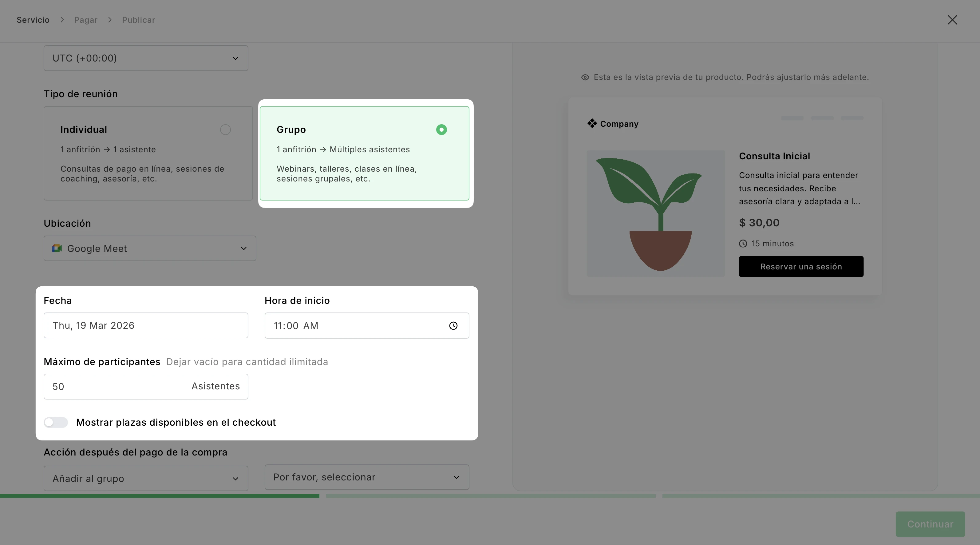Click the Company diamond logo icon

[592, 123]
